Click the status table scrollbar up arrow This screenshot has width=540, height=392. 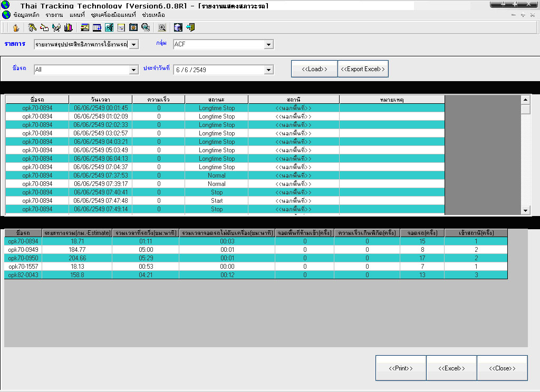tap(525, 100)
